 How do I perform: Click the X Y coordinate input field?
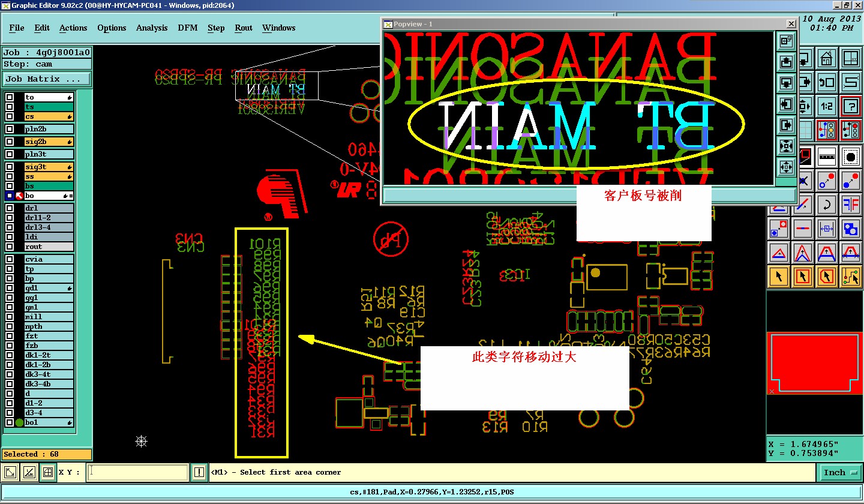(138, 472)
